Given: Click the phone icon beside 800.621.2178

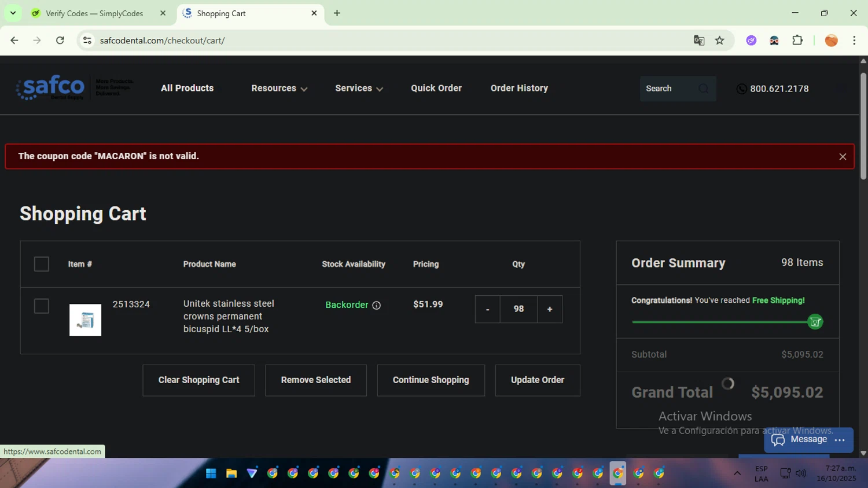Looking at the screenshot, I should [741, 89].
